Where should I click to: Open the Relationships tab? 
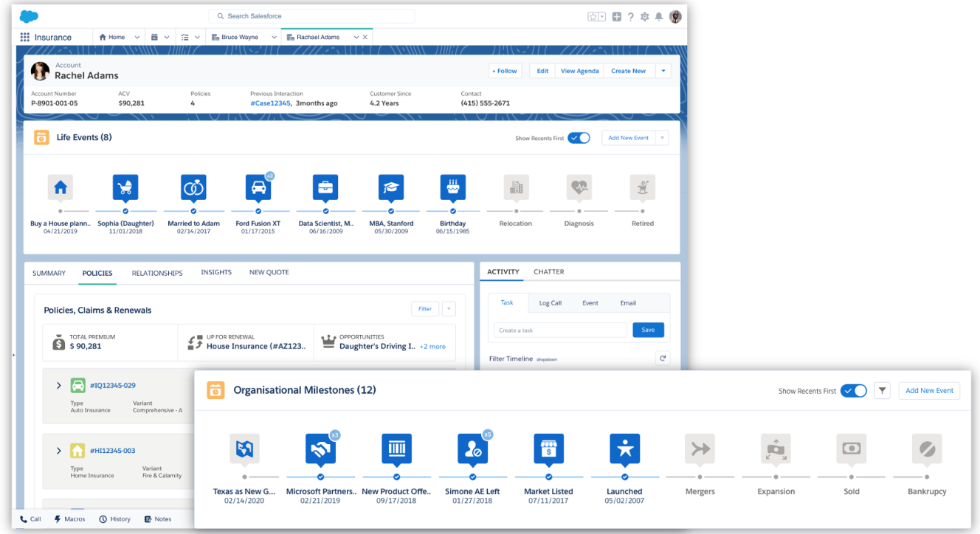coord(156,272)
